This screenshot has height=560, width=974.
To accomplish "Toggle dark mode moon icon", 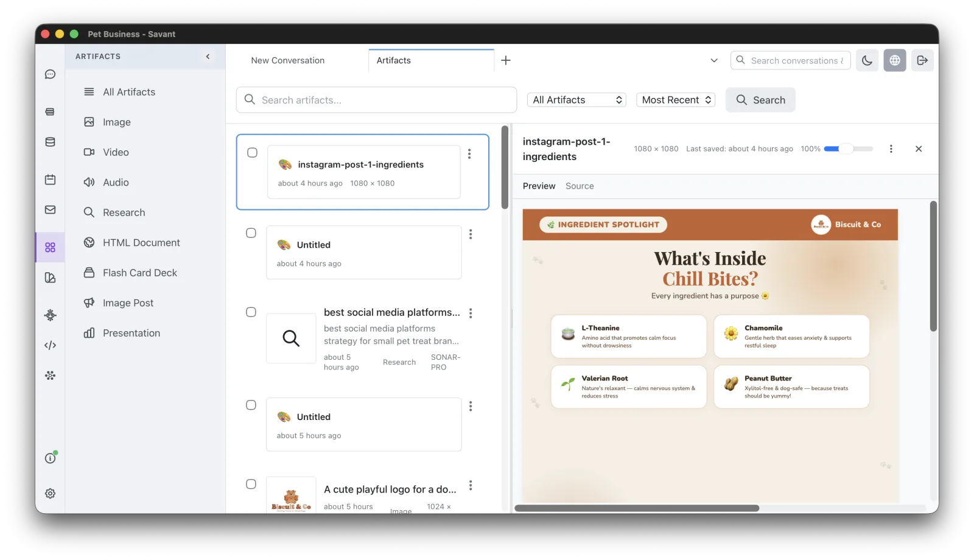I will pos(867,60).
